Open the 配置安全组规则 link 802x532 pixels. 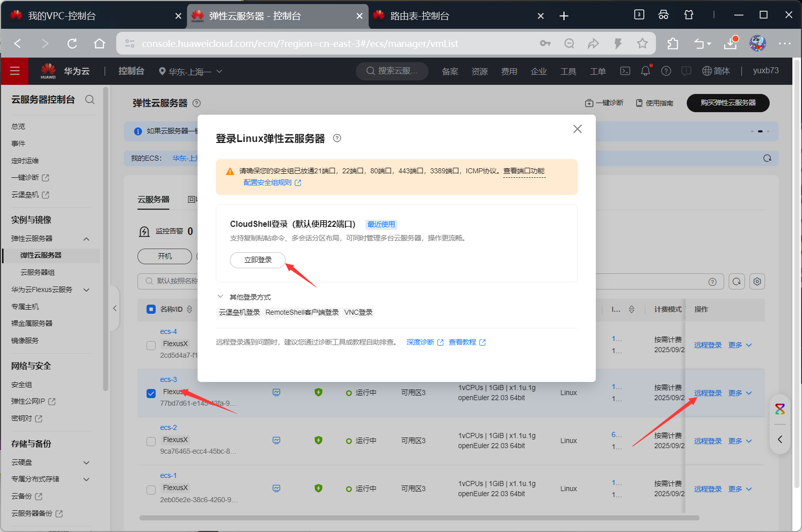272,183
